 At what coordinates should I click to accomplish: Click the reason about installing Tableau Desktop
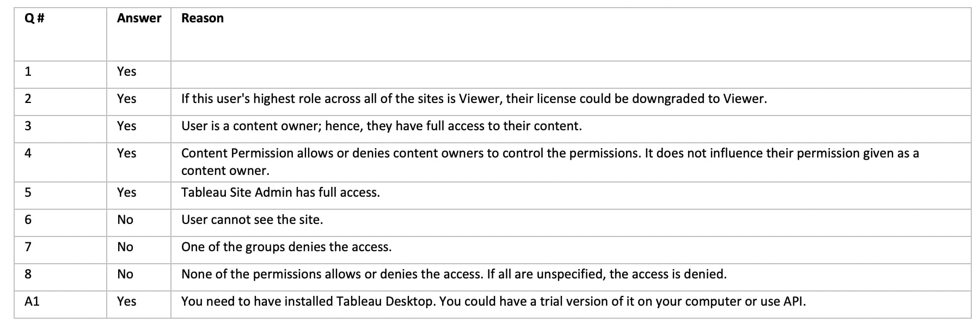[493, 301]
